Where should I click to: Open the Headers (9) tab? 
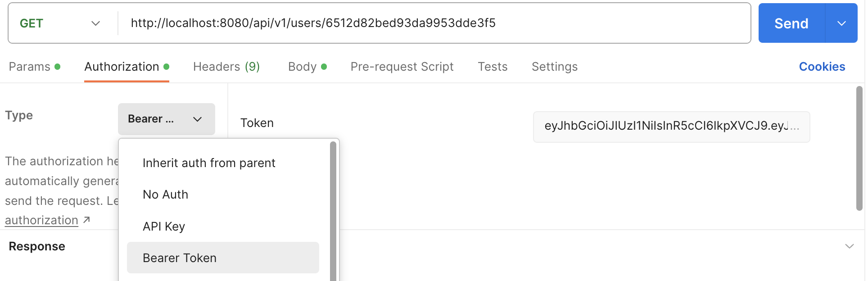pos(226,67)
